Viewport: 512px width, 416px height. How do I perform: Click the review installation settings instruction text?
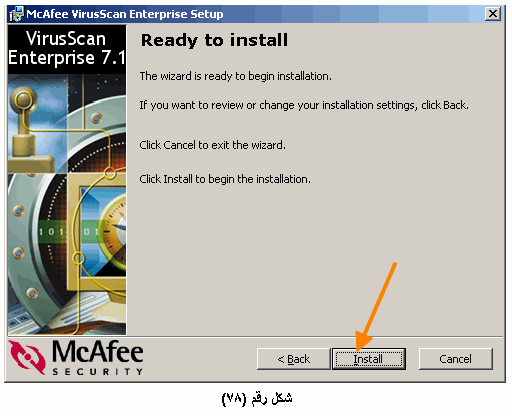304,105
